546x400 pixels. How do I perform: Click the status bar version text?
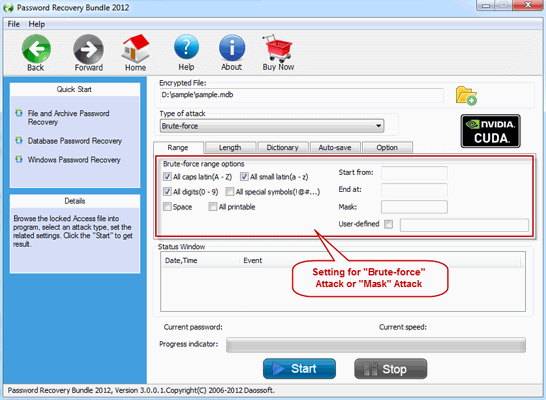click(141, 390)
